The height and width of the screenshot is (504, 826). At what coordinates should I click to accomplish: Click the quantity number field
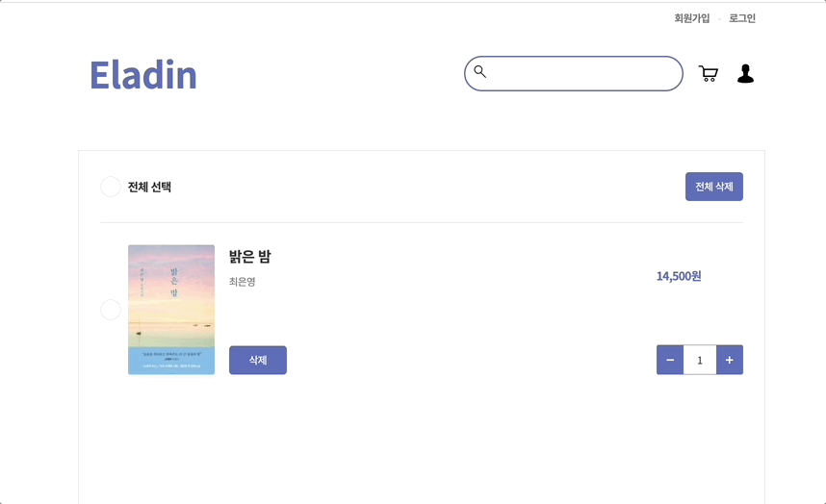pyautogui.click(x=700, y=360)
